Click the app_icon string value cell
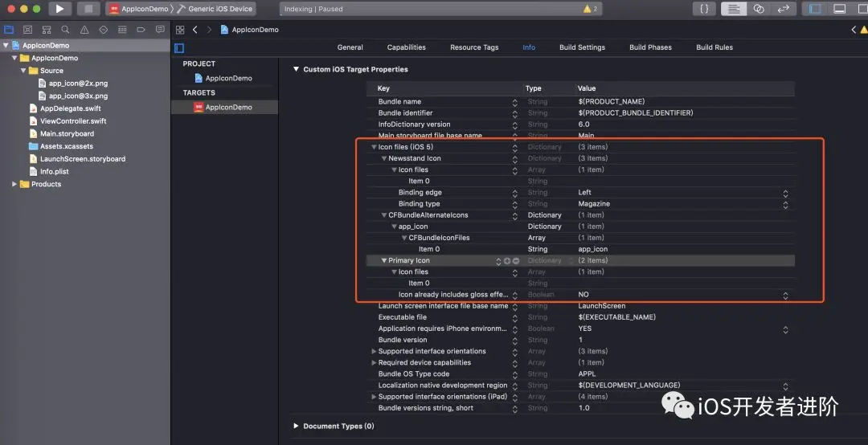This screenshot has height=445, width=868. 686,250
